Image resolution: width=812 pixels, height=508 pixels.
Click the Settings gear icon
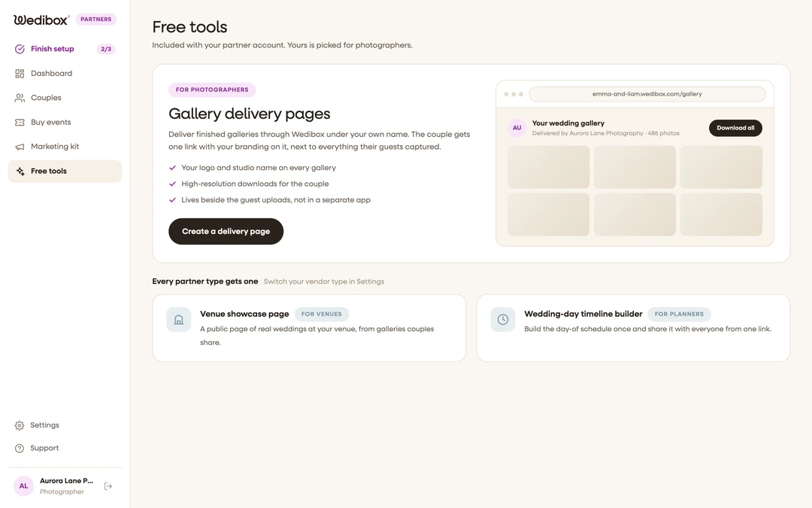click(19, 425)
